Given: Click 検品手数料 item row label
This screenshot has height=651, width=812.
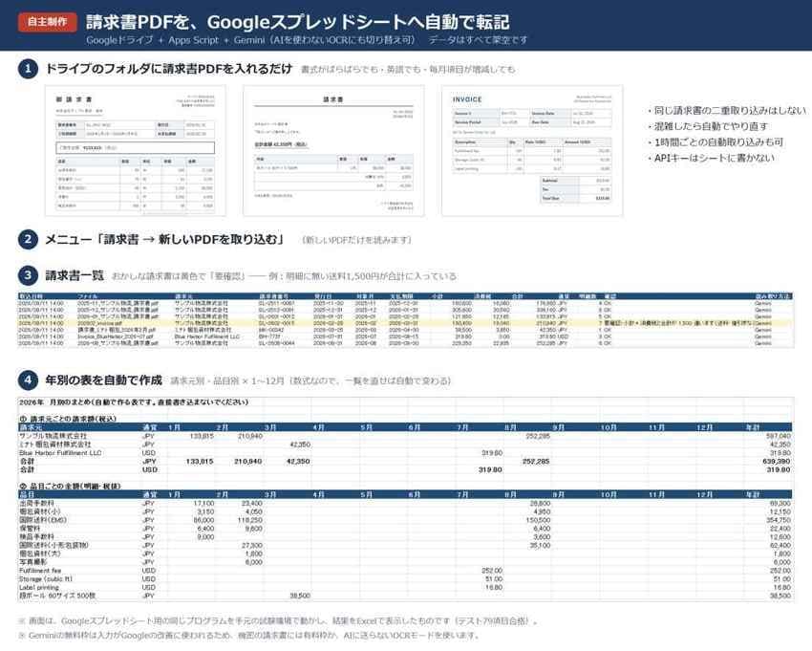Looking at the screenshot, I should point(36,537).
